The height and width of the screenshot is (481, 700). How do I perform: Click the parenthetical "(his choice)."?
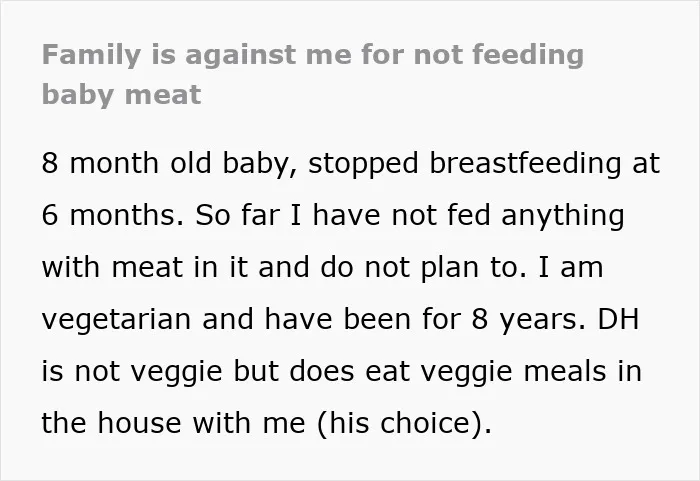coord(404,423)
